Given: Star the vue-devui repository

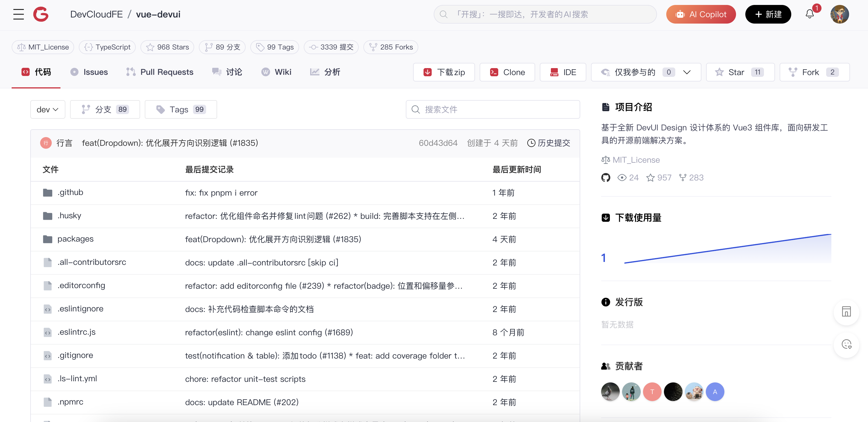Looking at the screenshot, I should pos(740,72).
